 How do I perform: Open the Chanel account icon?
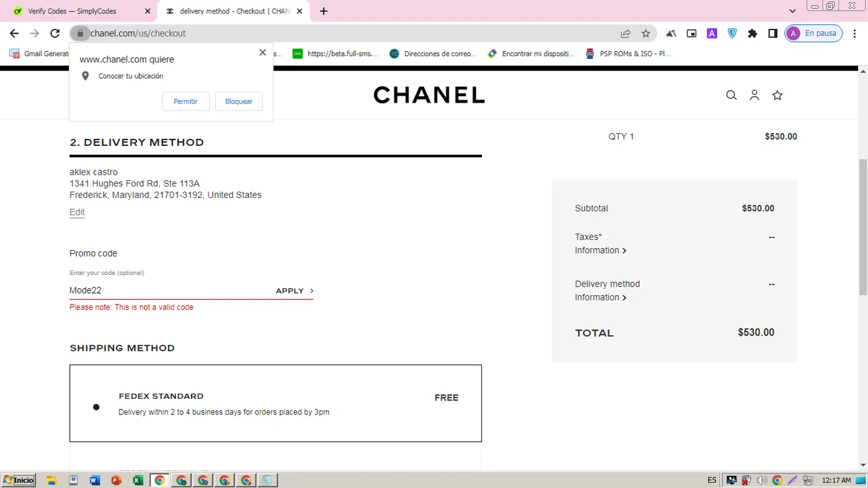[x=755, y=95]
